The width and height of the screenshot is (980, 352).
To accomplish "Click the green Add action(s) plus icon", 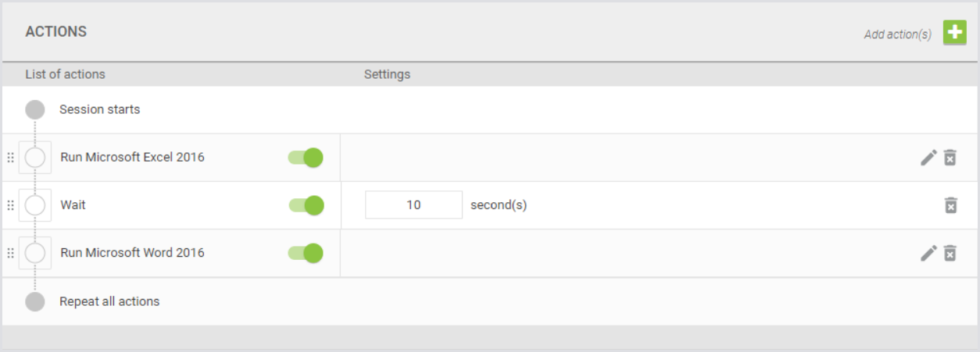I will pyautogui.click(x=954, y=33).
